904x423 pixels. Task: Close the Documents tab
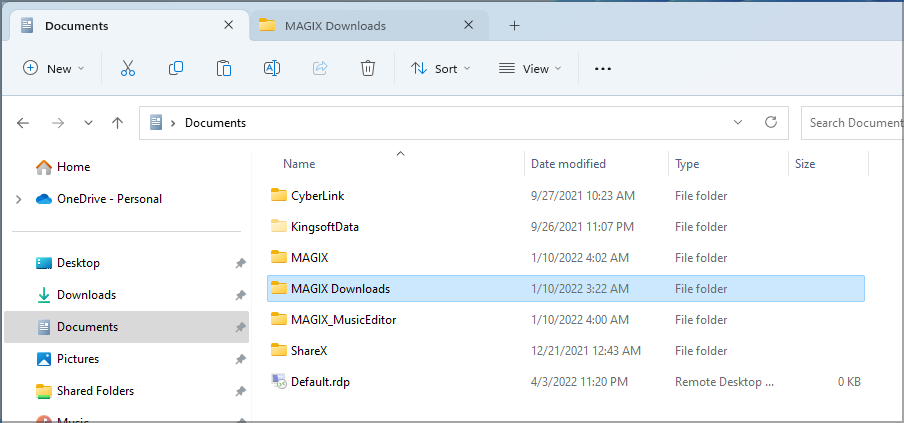coord(228,25)
